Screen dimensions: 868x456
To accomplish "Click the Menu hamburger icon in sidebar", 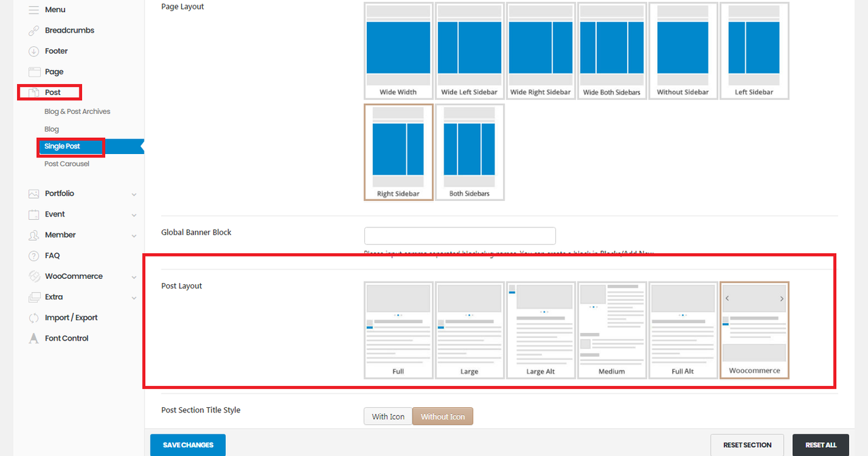I will point(34,10).
